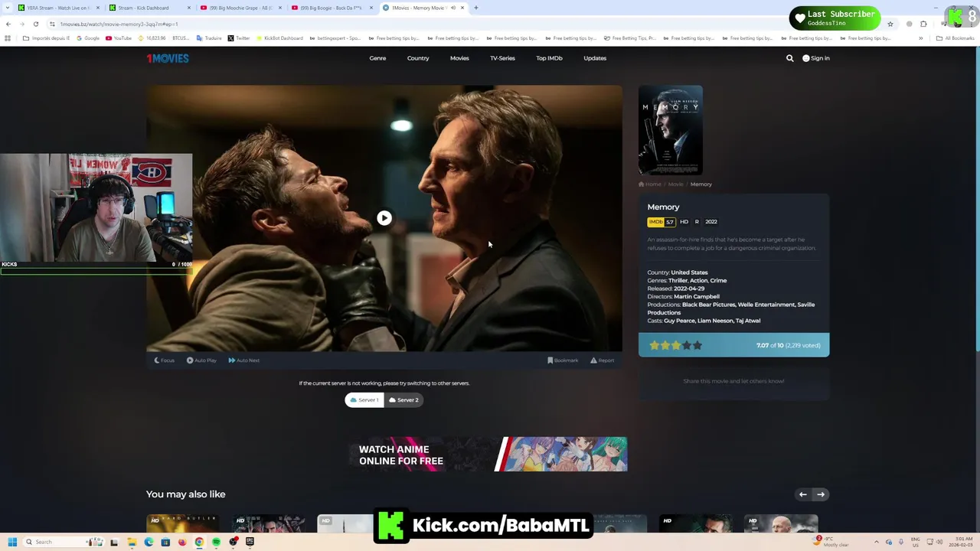This screenshot has height=551, width=980.
Task: Open the Traduire bookmark
Action: pyautogui.click(x=209, y=38)
